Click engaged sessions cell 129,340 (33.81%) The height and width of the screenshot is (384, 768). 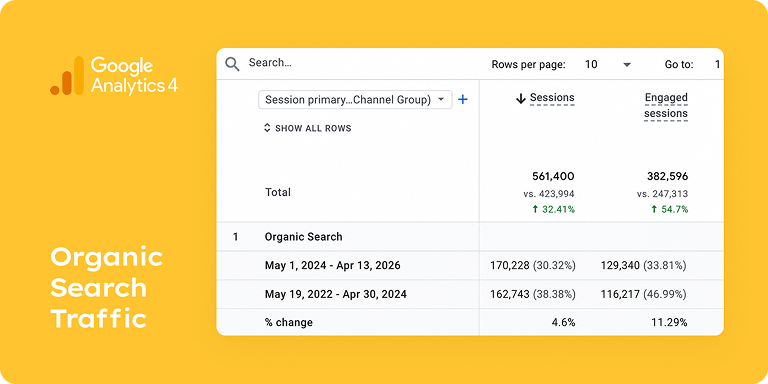[644, 265]
